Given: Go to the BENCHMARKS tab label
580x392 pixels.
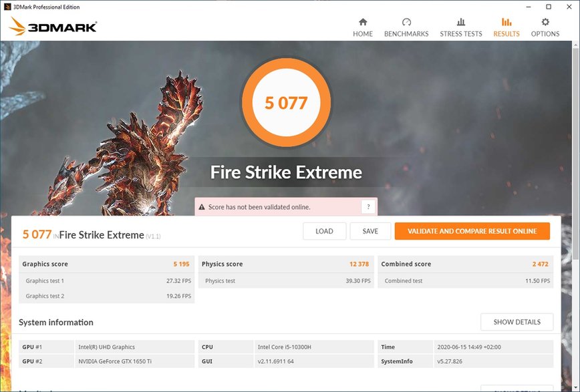Looking at the screenshot, I should pos(406,34).
